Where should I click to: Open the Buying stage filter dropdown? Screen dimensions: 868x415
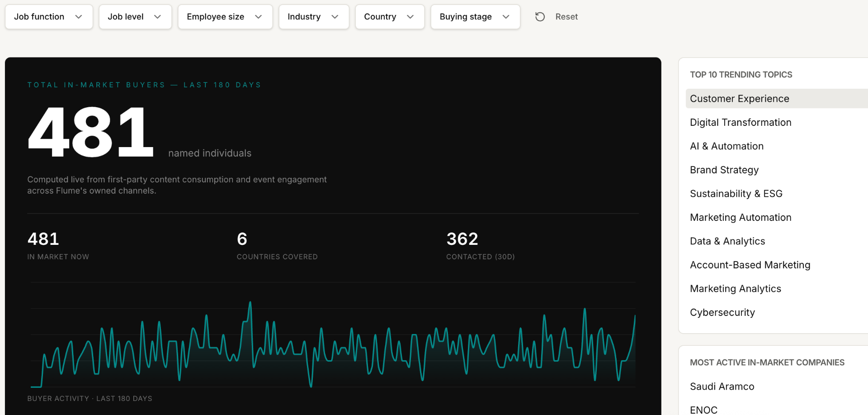pos(475,17)
